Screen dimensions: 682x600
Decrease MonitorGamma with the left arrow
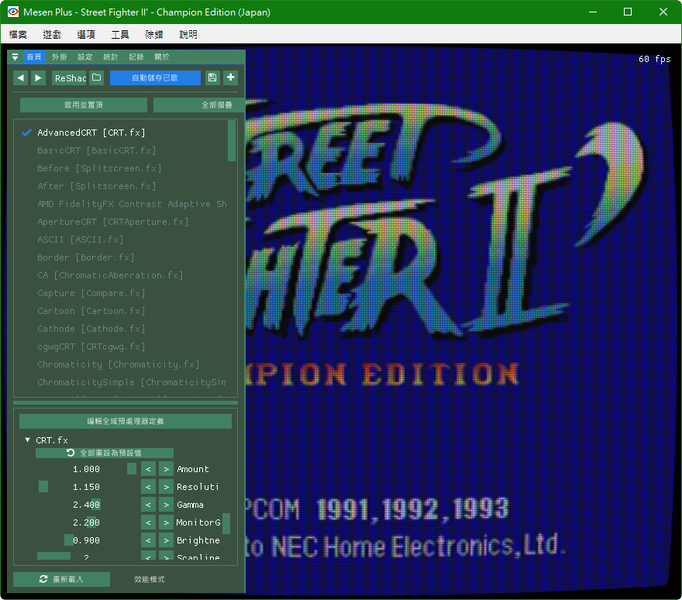[148, 523]
